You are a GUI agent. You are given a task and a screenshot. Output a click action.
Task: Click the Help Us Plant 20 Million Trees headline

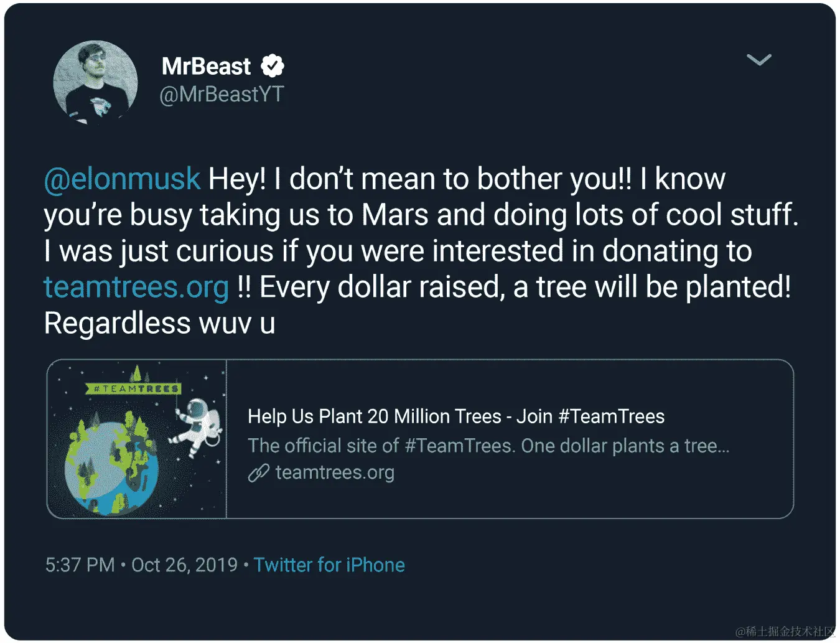click(455, 416)
